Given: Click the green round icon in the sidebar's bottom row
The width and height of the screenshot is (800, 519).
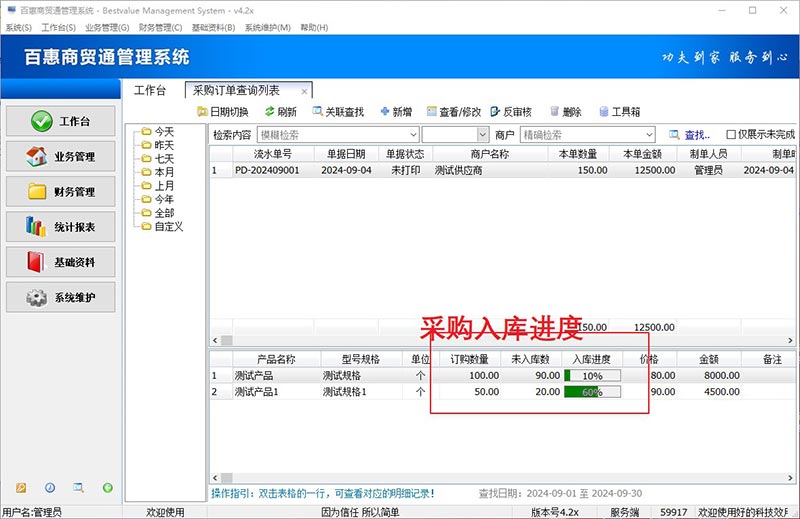Looking at the screenshot, I should [x=108, y=488].
